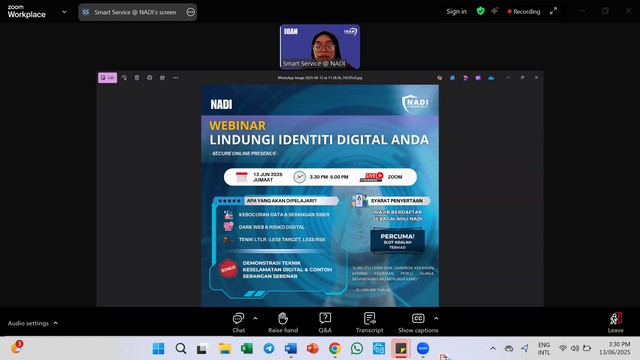Select the Smart Service @ NADI video thumbnail

pos(320,47)
